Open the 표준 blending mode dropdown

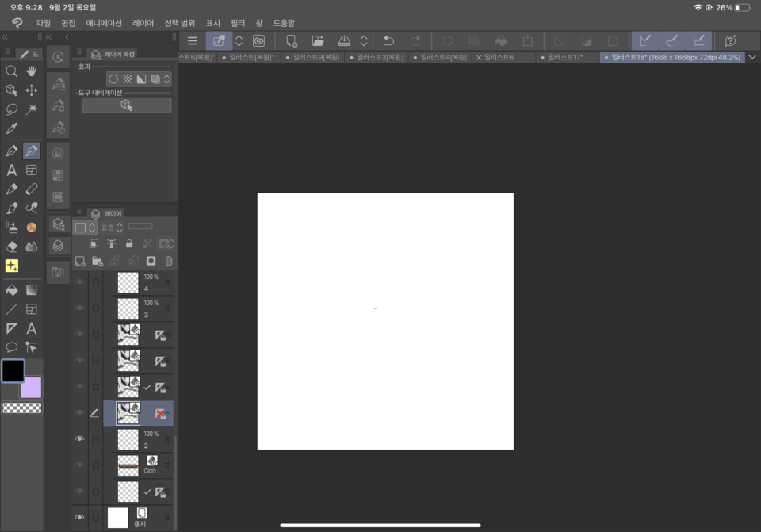(x=112, y=228)
